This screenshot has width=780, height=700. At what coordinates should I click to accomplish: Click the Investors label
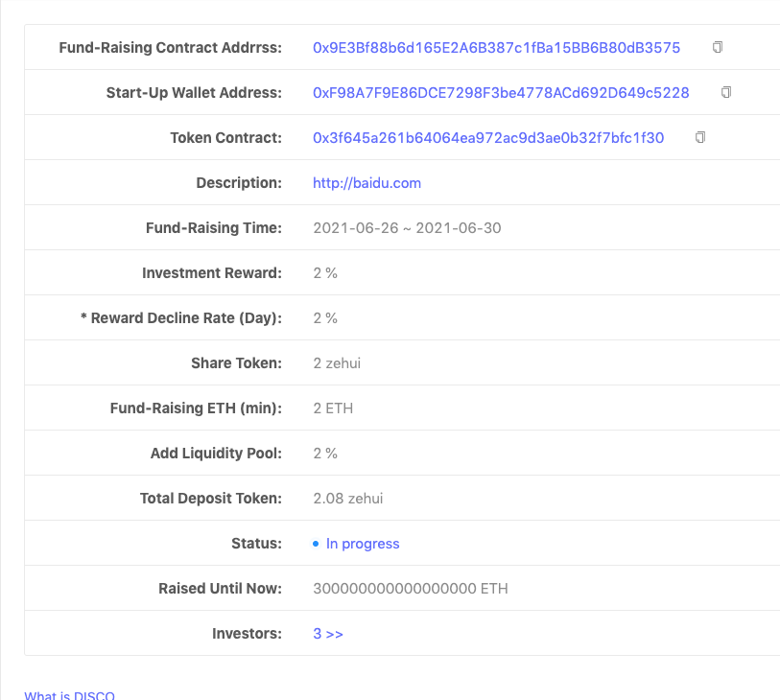247,634
